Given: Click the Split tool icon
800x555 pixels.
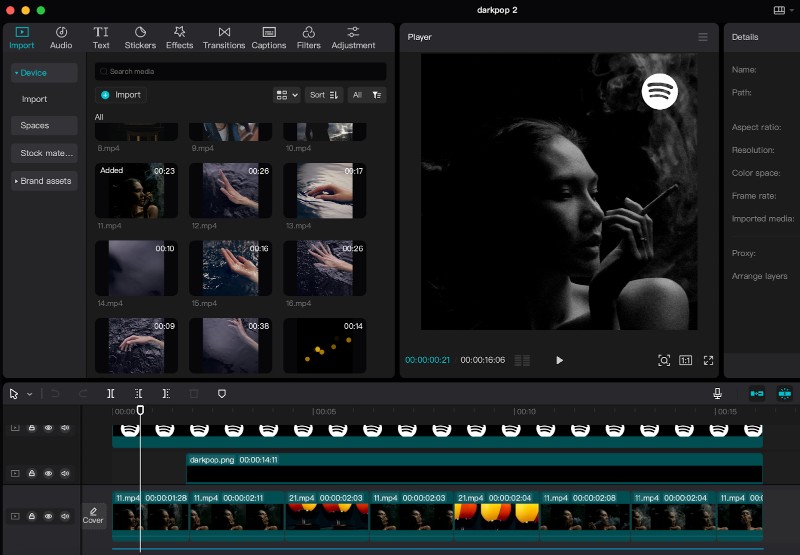Looking at the screenshot, I should 110,394.
